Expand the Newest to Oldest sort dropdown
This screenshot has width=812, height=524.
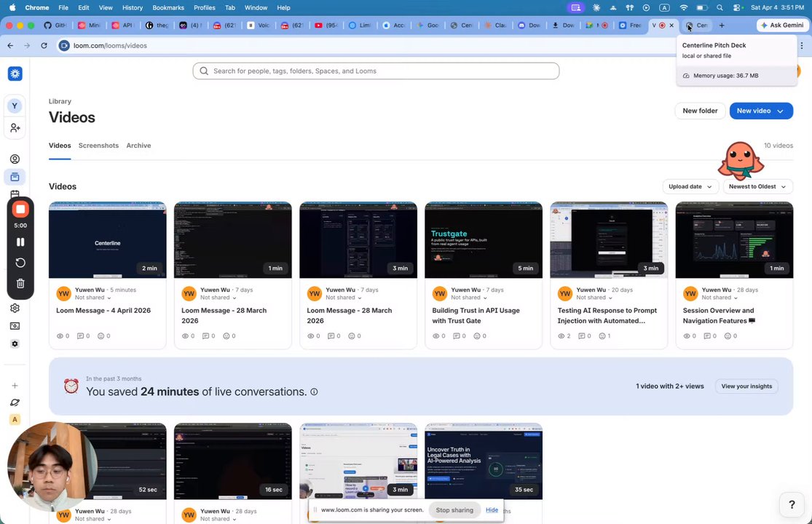point(757,187)
